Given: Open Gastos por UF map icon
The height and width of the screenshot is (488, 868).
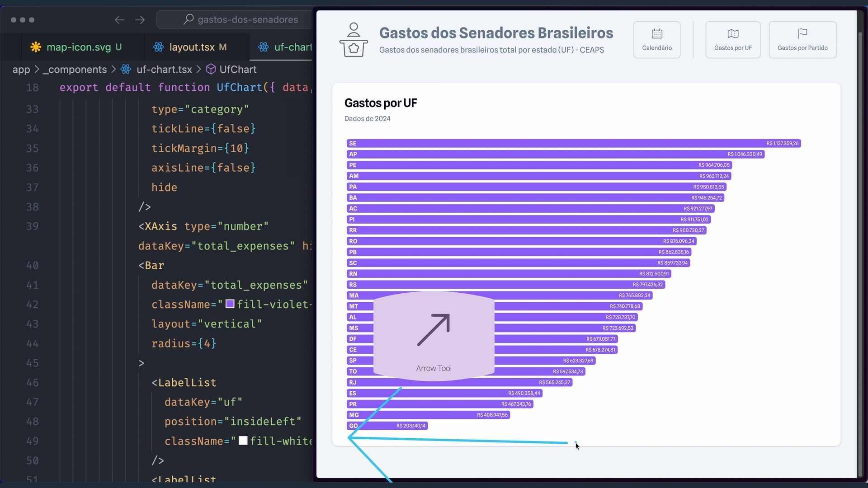Looking at the screenshot, I should [733, 34].
